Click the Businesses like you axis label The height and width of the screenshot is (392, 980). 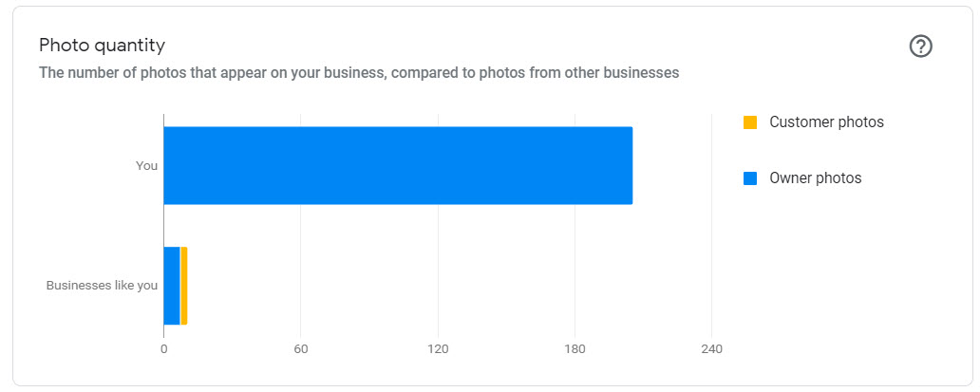click(x=102, y=286)
